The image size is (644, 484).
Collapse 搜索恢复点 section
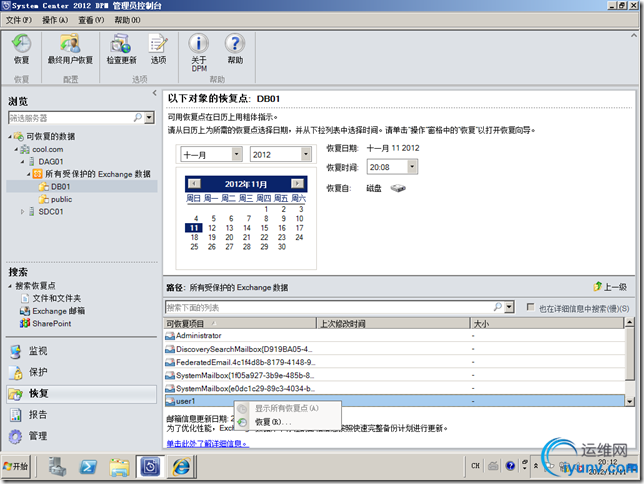coord(9,286)
